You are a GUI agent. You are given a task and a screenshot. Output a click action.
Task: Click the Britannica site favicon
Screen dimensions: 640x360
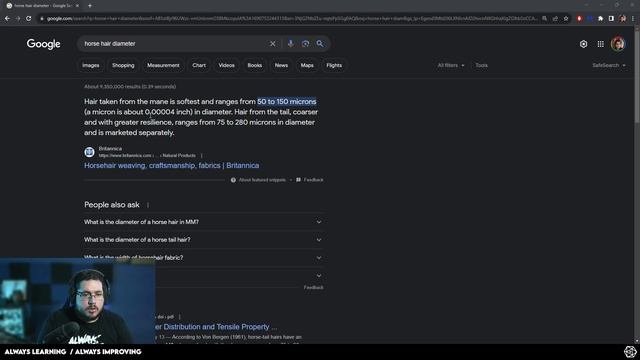pos(89,152)
